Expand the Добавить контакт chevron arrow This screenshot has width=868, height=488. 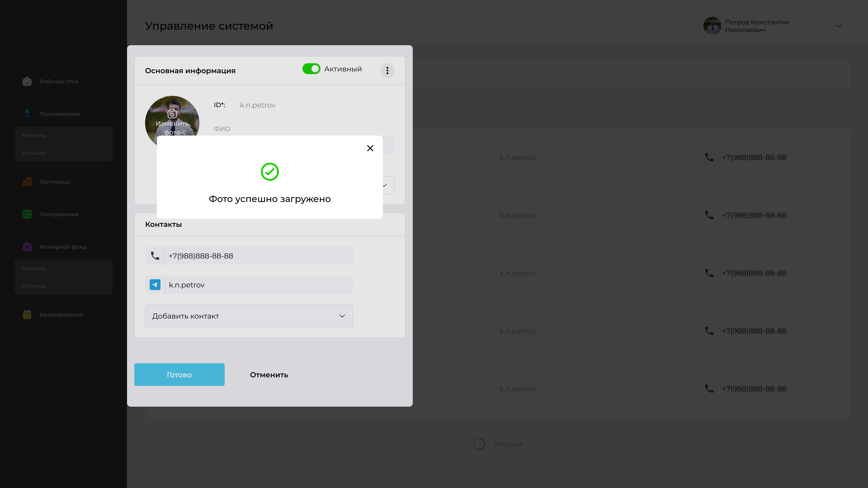342,316
